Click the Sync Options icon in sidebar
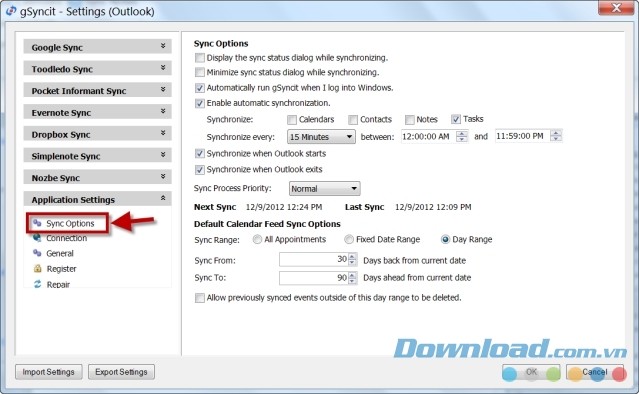This screenshot has width=639, height=394. coord(37,223)
